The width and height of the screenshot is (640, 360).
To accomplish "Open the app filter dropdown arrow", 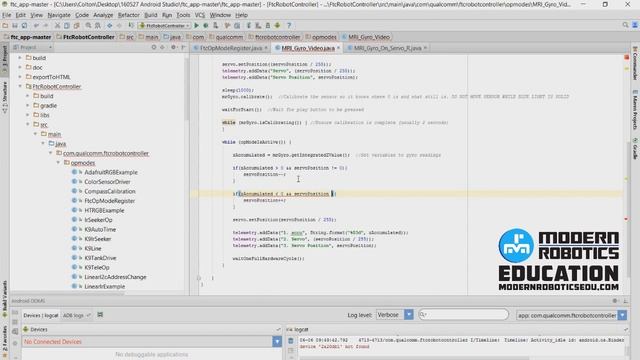I will (622, 315).
